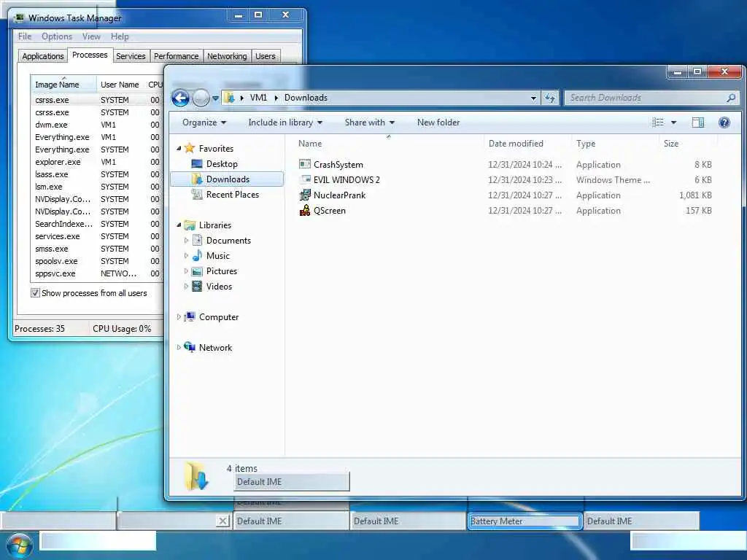Click the Task Manager title bar icon
This screenshot has height=560, width=747.
[19, 18]
